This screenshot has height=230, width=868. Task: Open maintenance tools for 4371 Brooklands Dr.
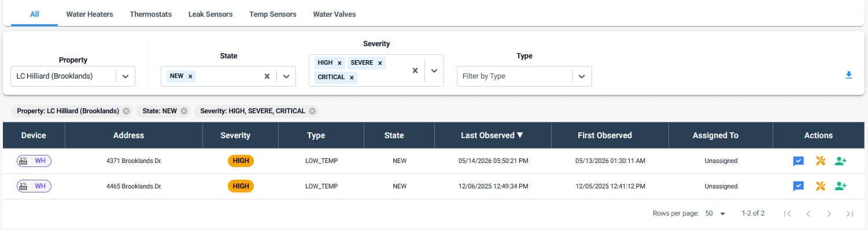pyautogui.click(x=820, y=161)
